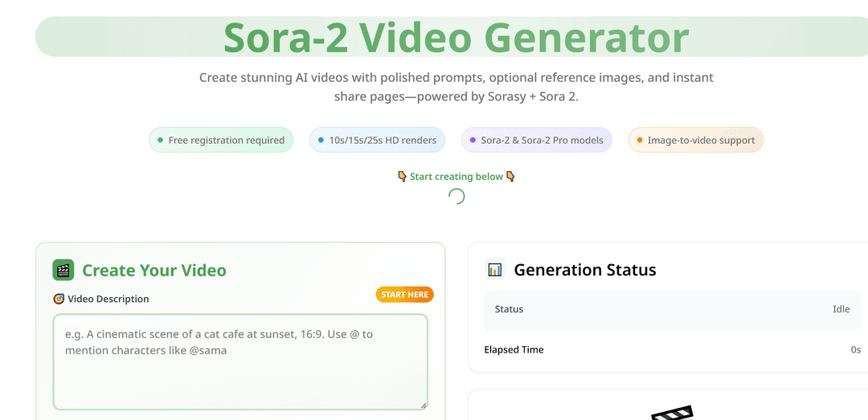Viewport: 868px width, 420px height.
Task: Click the right pointing-down hand emoji
Action: pyautogui.click(x=510, y=177)
